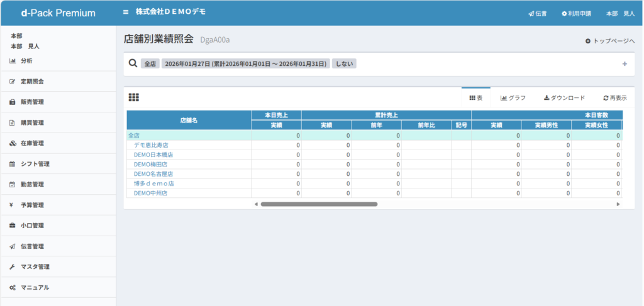Click the grid layout icon above table
Image resolution: width=644 pixels, height=306 pixels.
[x=133, y=97]
